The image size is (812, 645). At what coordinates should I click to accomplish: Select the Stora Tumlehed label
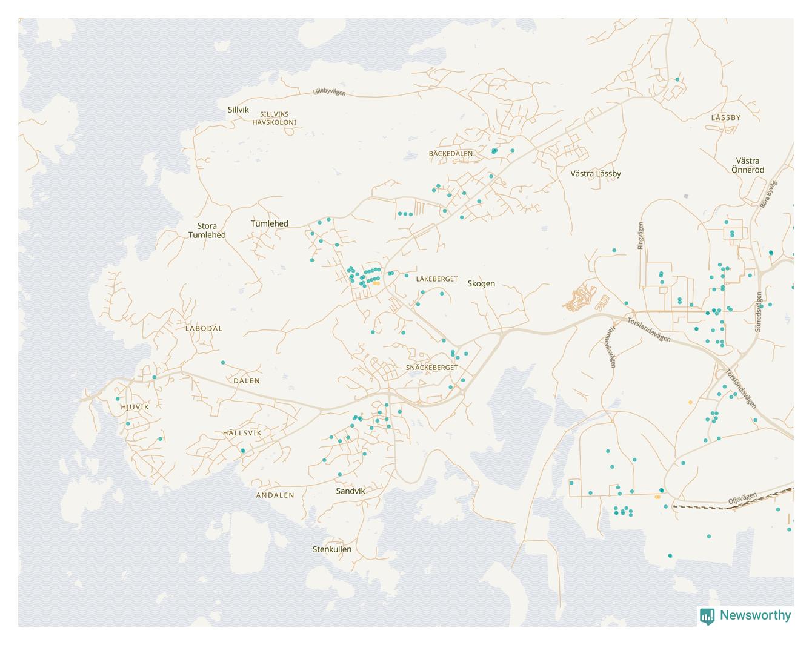click(207, 230)
